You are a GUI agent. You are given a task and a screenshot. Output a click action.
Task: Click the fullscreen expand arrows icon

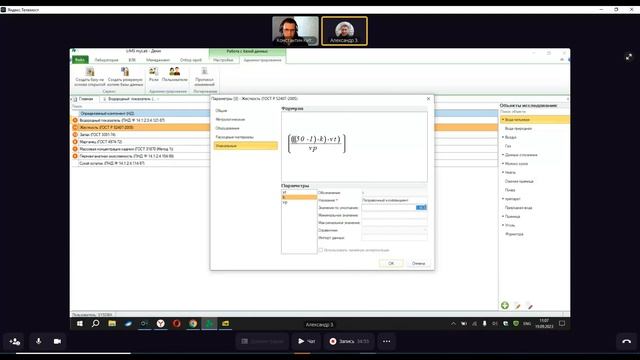click(x=629, y=57)
